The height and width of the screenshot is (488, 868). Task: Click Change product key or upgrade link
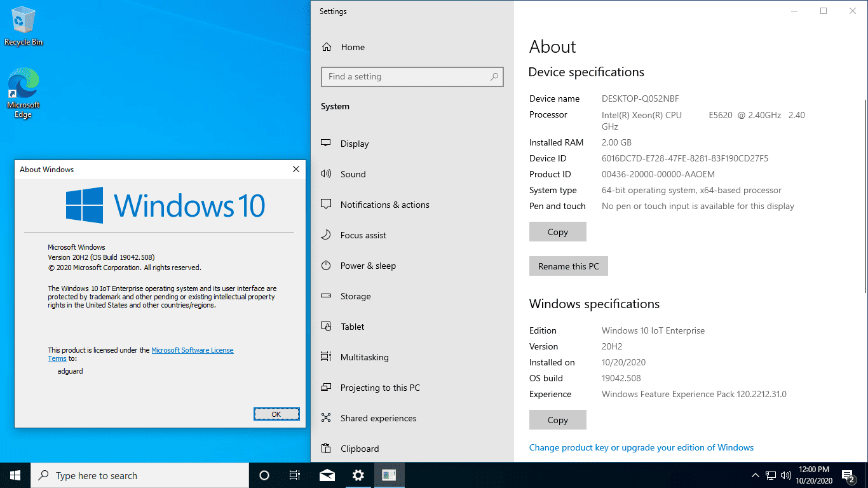[x=641, y=447]
